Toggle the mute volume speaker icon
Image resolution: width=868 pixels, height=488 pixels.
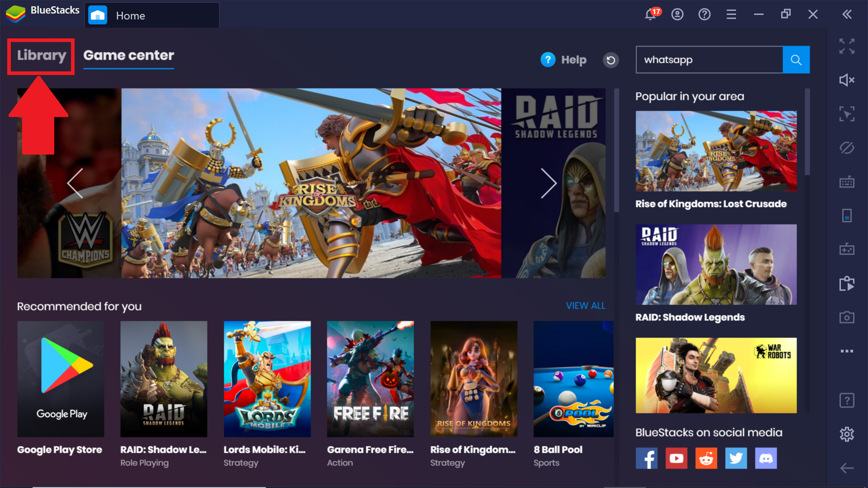[x=847, y=80]
